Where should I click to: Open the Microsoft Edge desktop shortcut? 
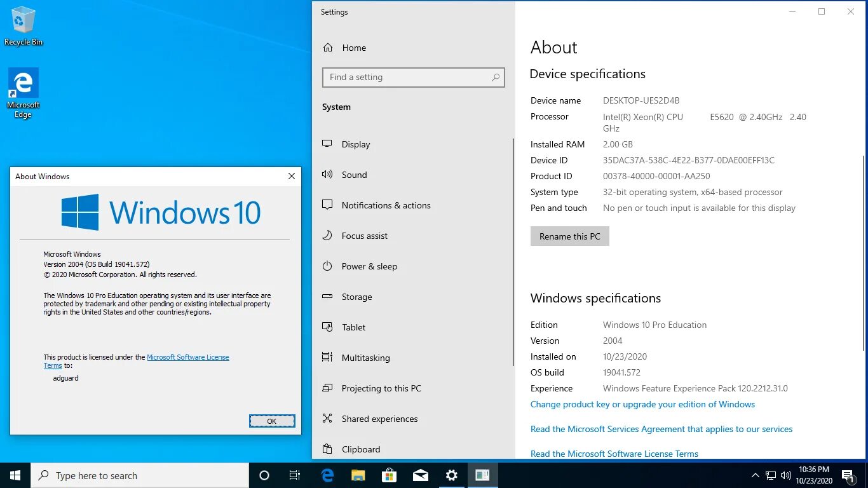coord(24,93)
